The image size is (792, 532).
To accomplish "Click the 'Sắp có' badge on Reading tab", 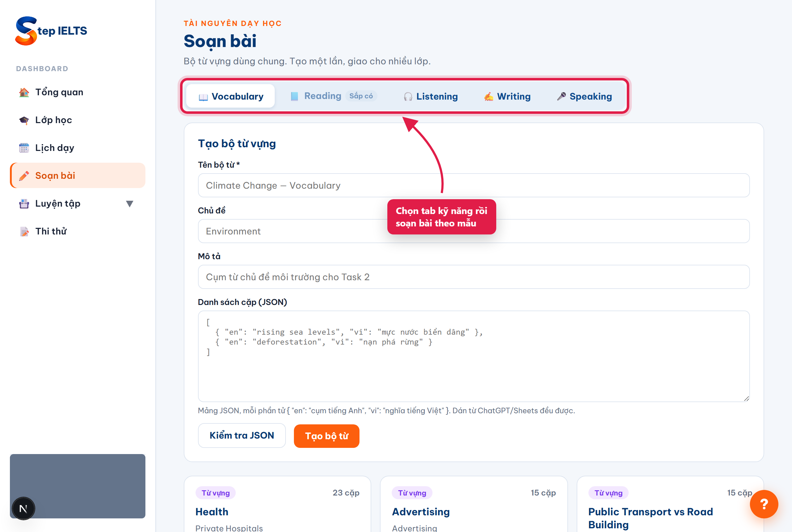I will click(x=361, y=96).
